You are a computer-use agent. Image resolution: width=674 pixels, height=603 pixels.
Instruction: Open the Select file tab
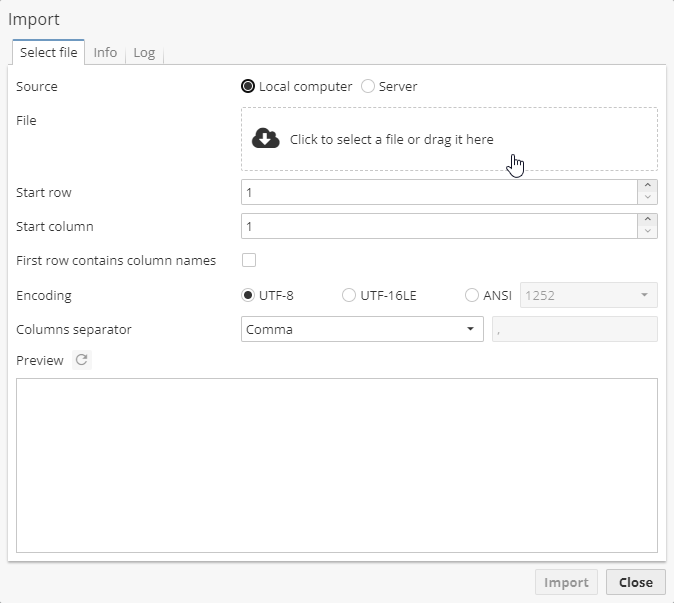click(x=48, y=53)
